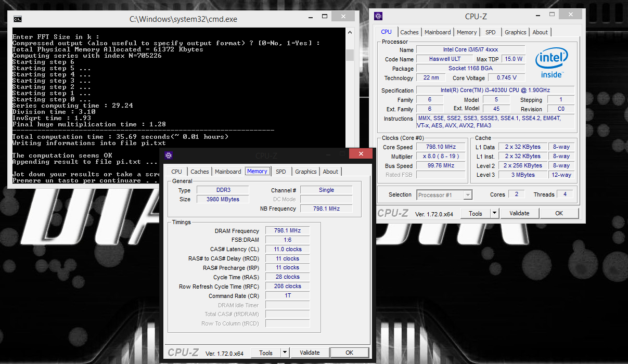
Task: Click the FSB:DRAM ratio value 1:6
Action: point(287,240)
